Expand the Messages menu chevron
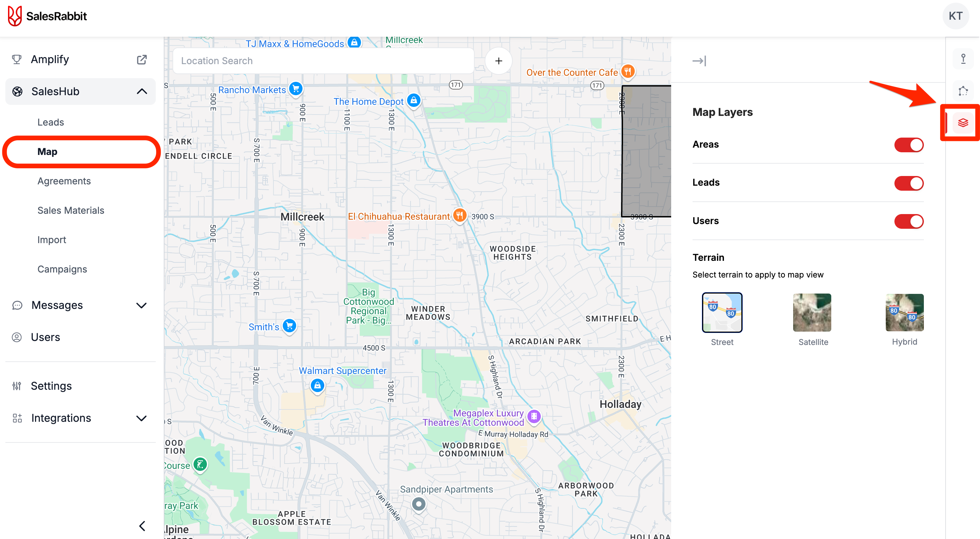Screen dimensions: 980x539 [x=141, y=305]
